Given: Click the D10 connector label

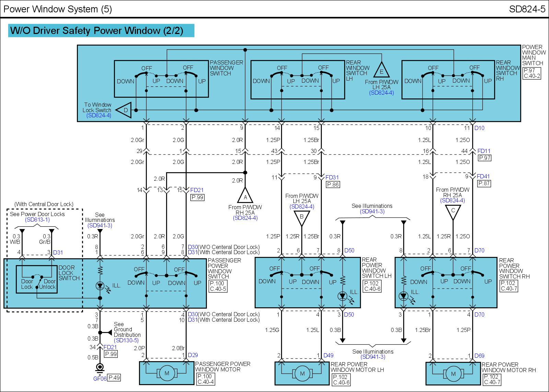Looking at the screenshot, I should (x=479, y=128).
